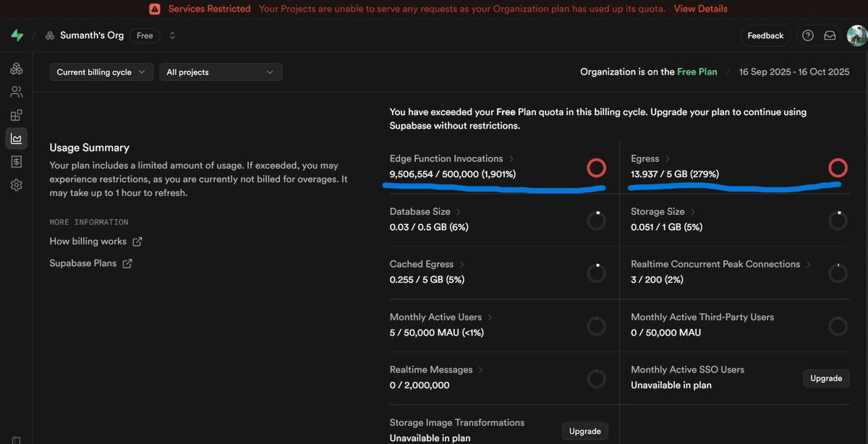The height and width of the screenshot is (444, 868).
Task: Click the Cached Egress usage ring
Action: coord(596,273)
